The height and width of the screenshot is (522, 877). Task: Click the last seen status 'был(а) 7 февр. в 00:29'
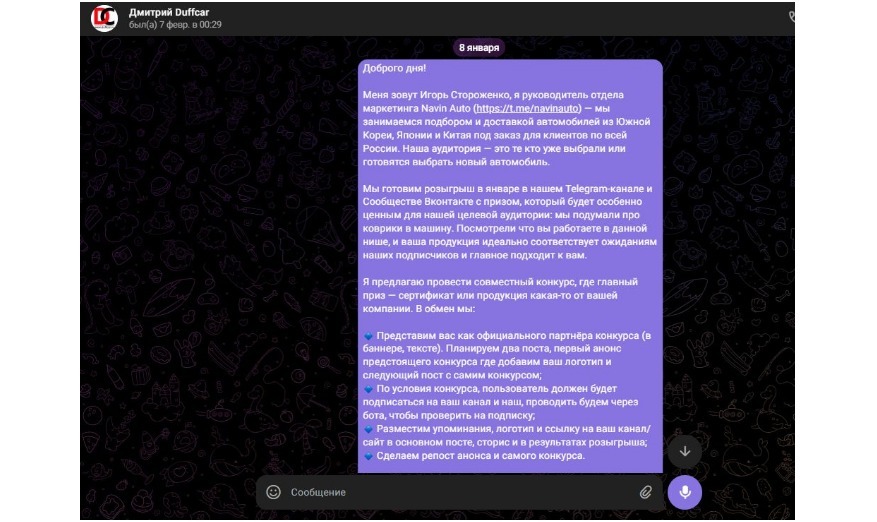pos(175,25)
